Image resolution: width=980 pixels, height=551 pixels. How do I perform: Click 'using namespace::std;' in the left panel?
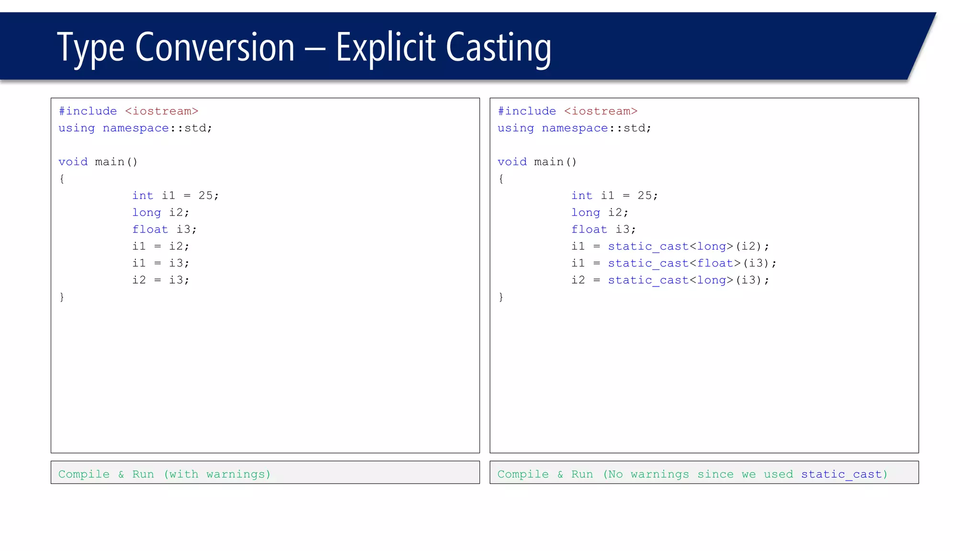click(x=135, y=128)
